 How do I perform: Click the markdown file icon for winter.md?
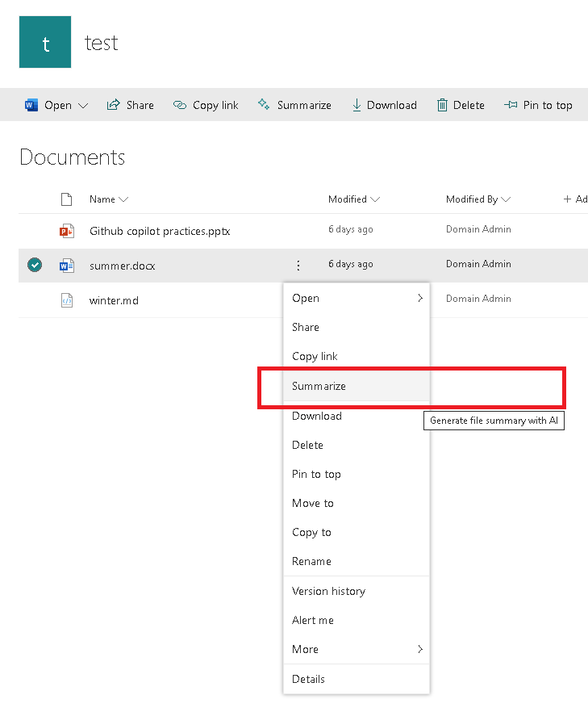pyautogui.click(x=67, y=300)
